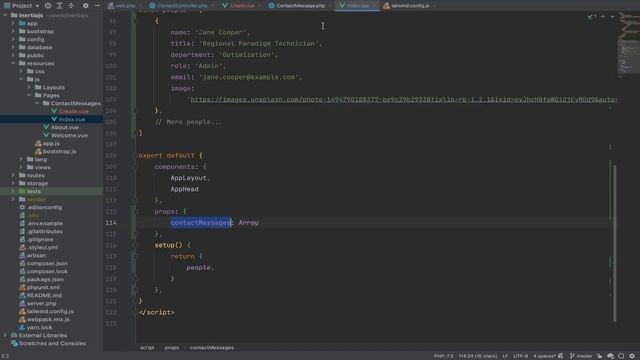Open Project panel settings gear
This screenshot has height=360, width=640.
(x=85, y=6)
